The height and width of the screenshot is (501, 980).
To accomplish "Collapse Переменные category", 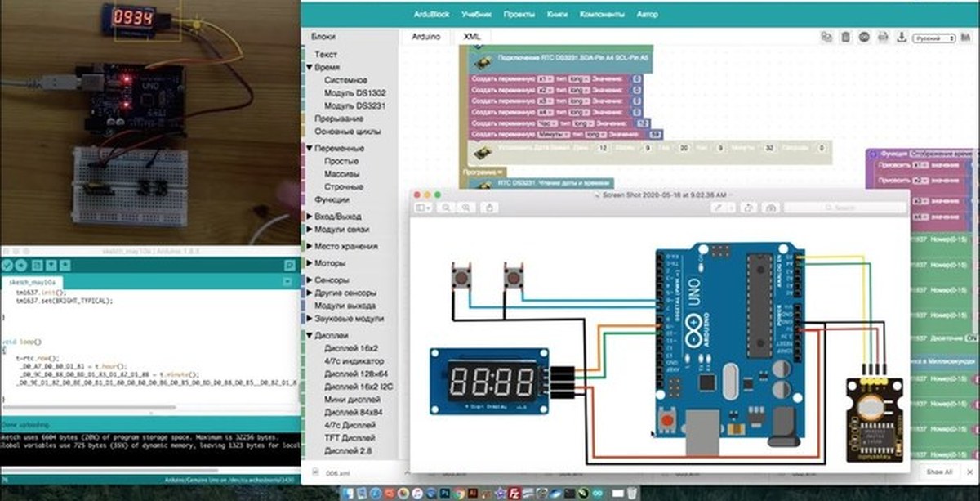I will [x=309, y=149].
